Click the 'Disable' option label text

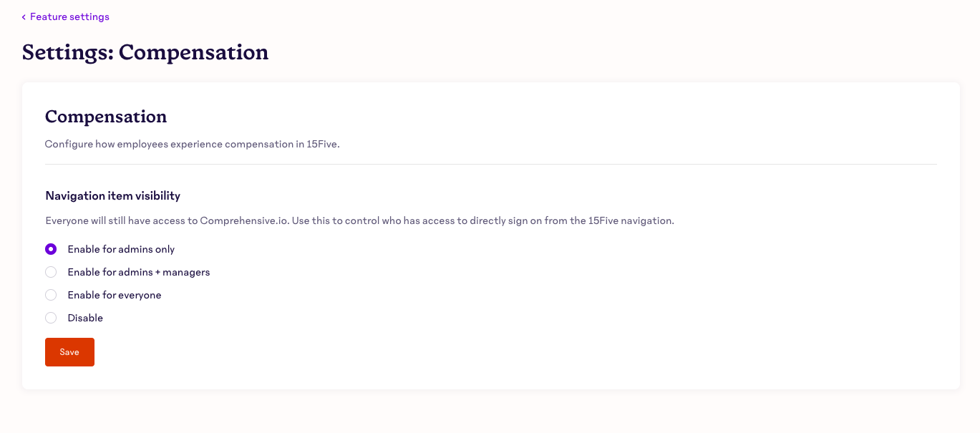coord(85,318)
